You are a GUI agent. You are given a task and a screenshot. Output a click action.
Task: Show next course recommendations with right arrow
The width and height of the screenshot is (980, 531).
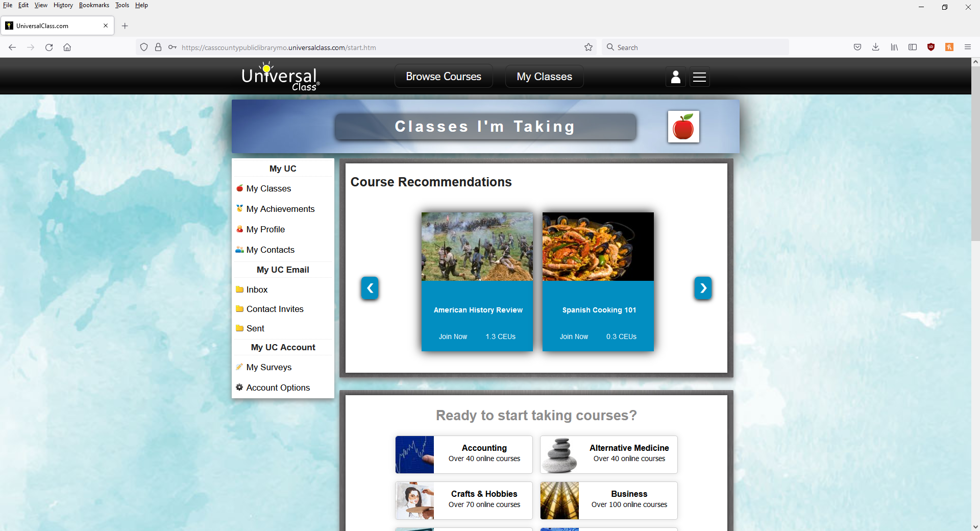(703, 288)
